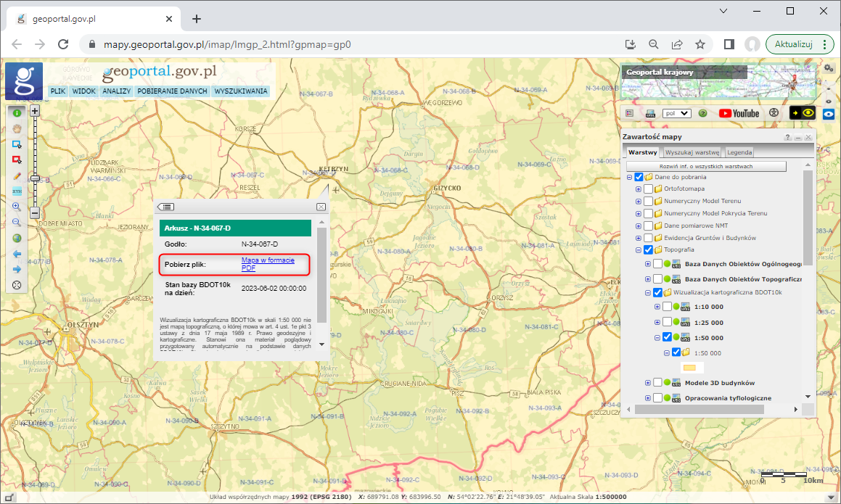Select the measurement pencil tool

(x=16, y=176)
